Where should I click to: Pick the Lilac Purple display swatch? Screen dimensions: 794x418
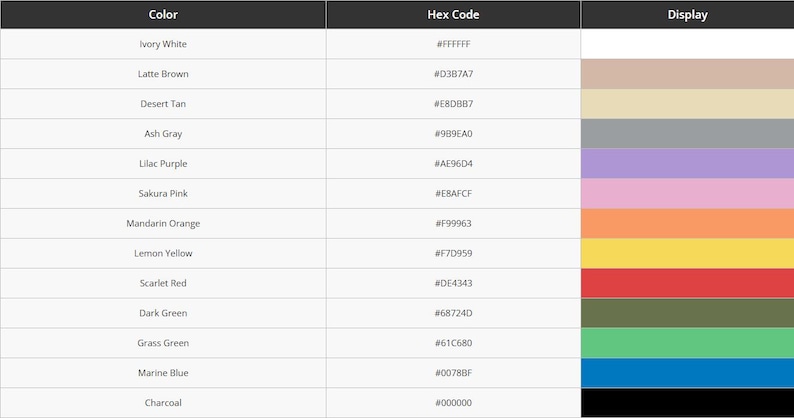click(x=688, y=164)
